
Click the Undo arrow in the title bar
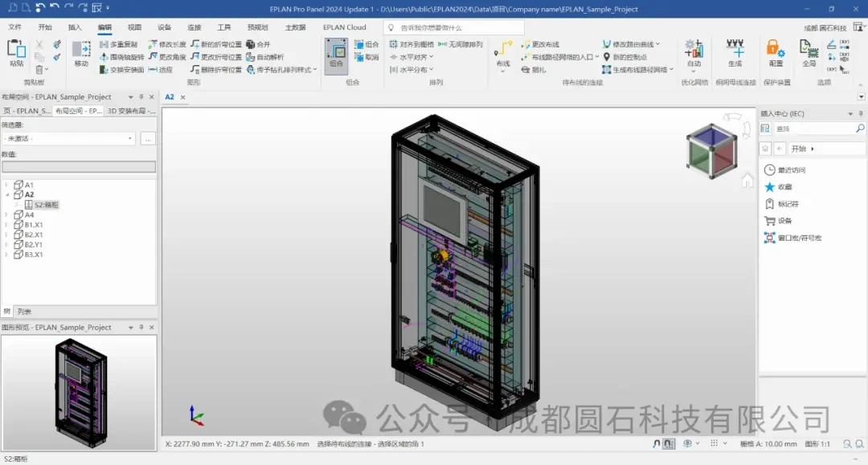pyautogui.click(x=40, y=8)
